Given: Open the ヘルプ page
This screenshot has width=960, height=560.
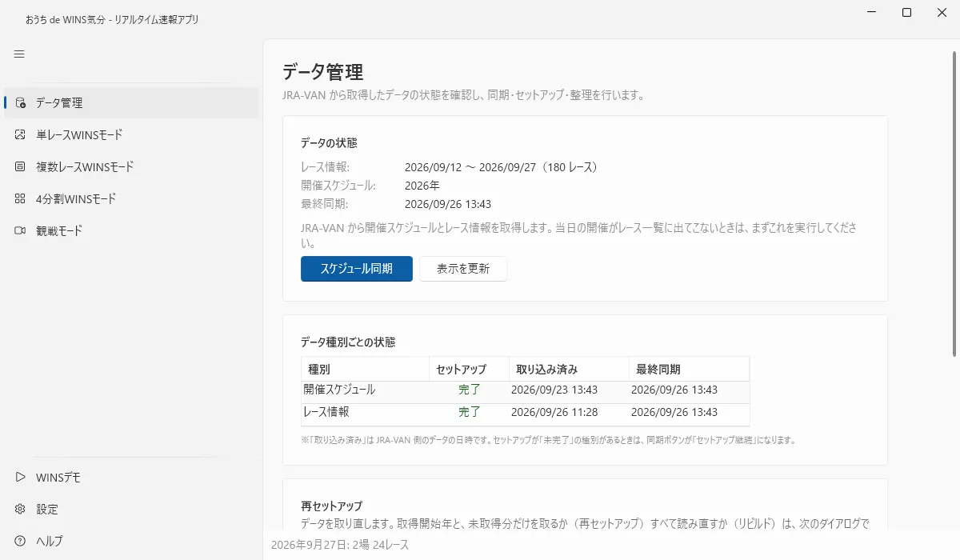Looking at the screenshot, I should point(131,542).
